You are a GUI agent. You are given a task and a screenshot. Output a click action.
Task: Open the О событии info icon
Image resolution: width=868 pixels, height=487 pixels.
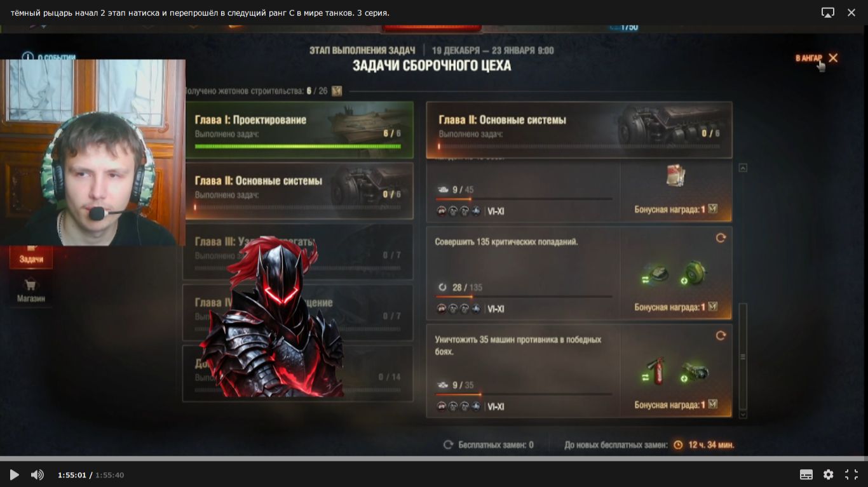pyautogui.click(x=27, y=57)
